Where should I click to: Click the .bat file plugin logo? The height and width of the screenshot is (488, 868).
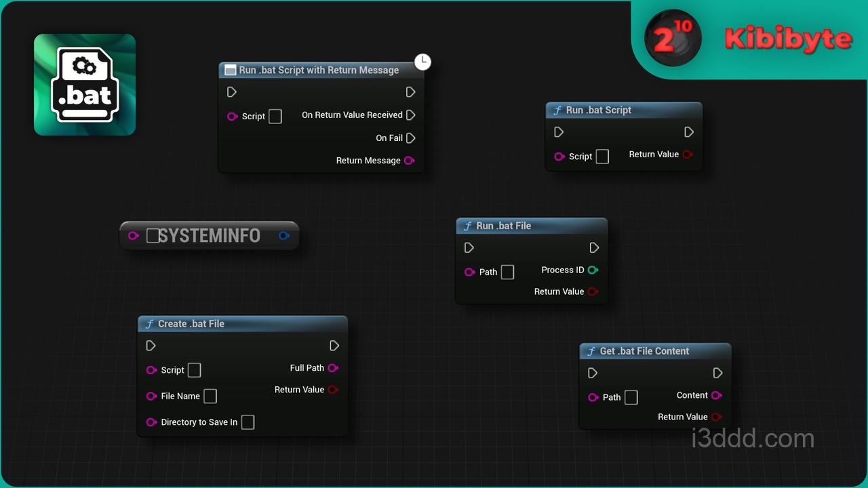coord(85,85)
